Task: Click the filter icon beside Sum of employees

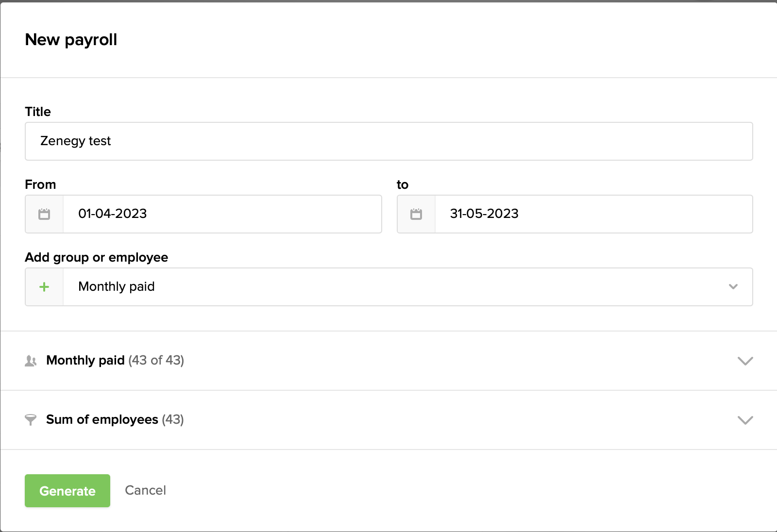Action: coord(31,420)
